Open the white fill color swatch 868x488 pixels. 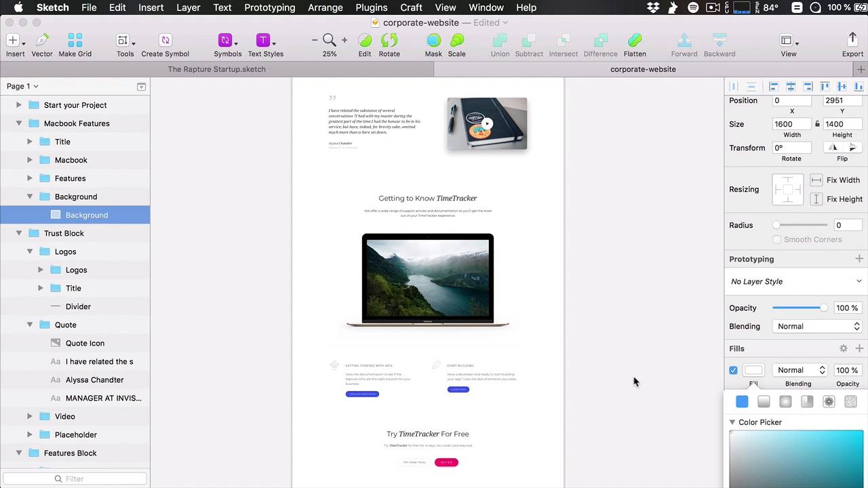tap(753, 370)
